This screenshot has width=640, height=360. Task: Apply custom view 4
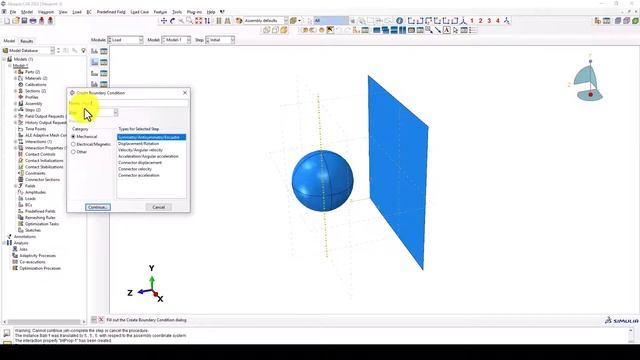point(498,21)
